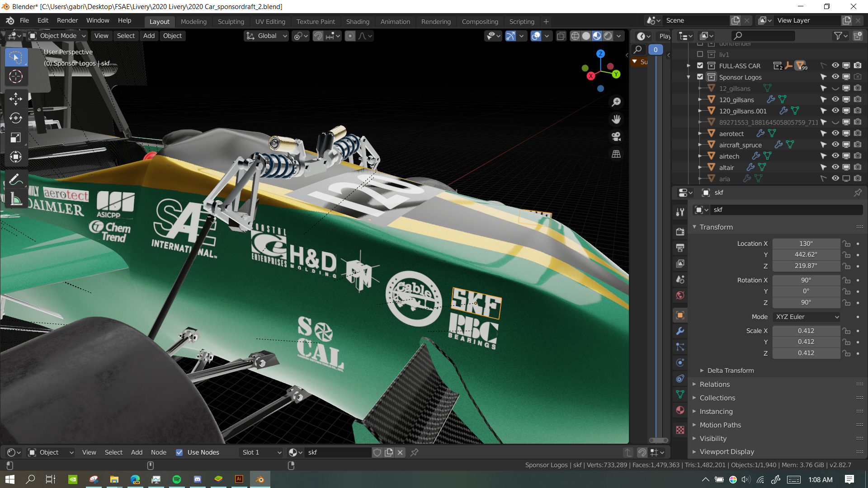The image size is (868, 488).
Task: Hide the aerotect object with the eye icon
Action: coord(835,133)
